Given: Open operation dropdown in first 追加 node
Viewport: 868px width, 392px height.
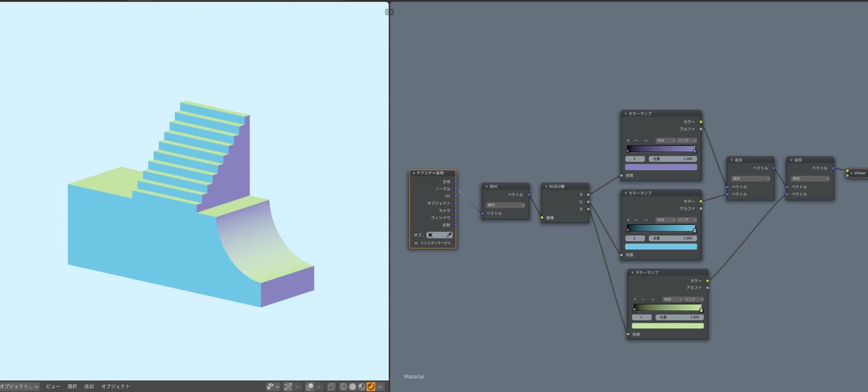Looking at the screenshot, I should point(751,178).
